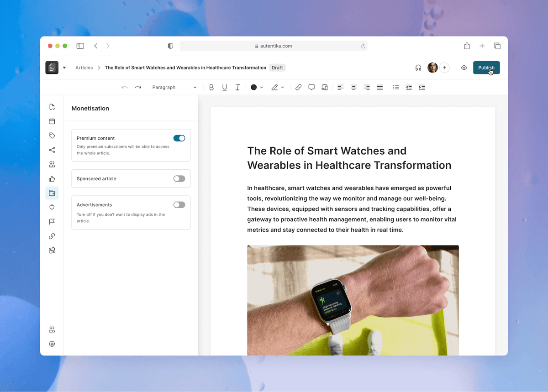
Task: Go forward in browser
Action: click(x=108, y=46)
